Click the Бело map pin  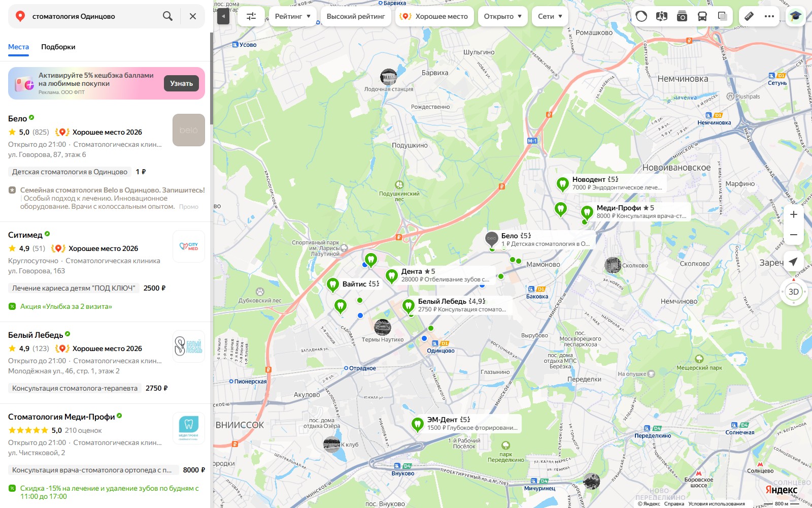(492, 239)
